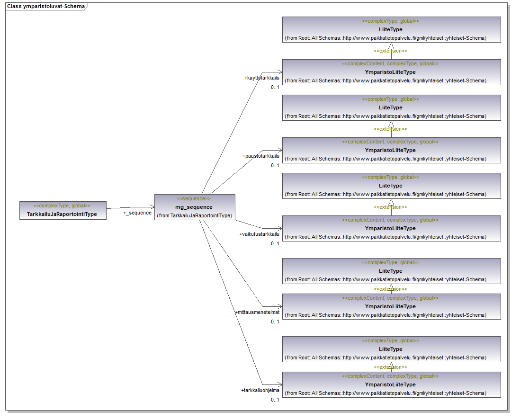Screen dimensions: 520x420
Task: Select the +vaikutustarkkailu role label
Action: pos(259,234)
